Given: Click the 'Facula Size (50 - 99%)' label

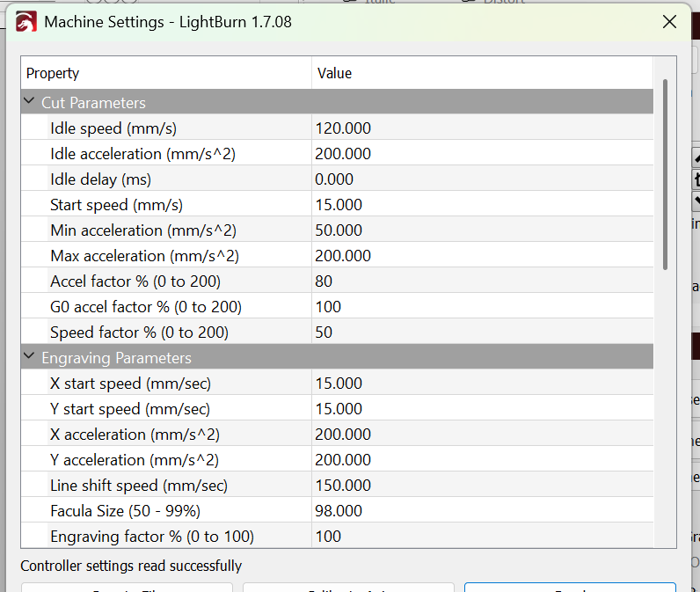Looking at the screenshot, I should tap(126, 510).
